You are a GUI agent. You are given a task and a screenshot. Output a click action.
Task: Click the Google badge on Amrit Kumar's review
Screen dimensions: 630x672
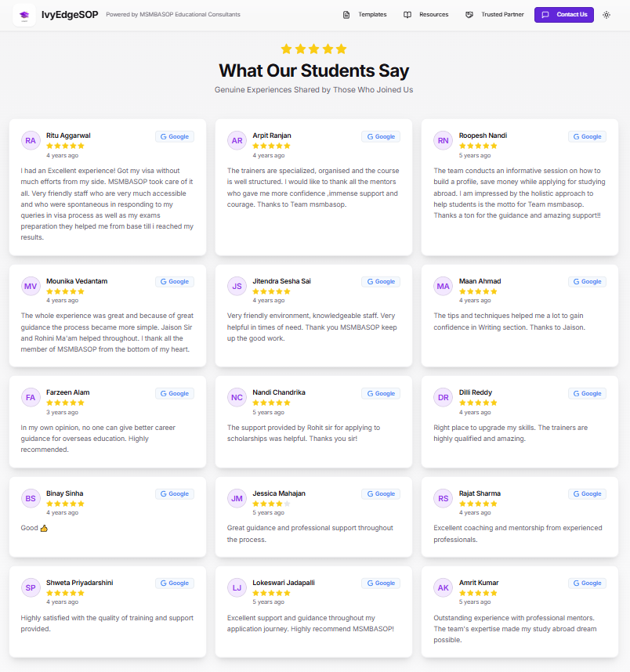pyautogui.click(x=588, y=583)
